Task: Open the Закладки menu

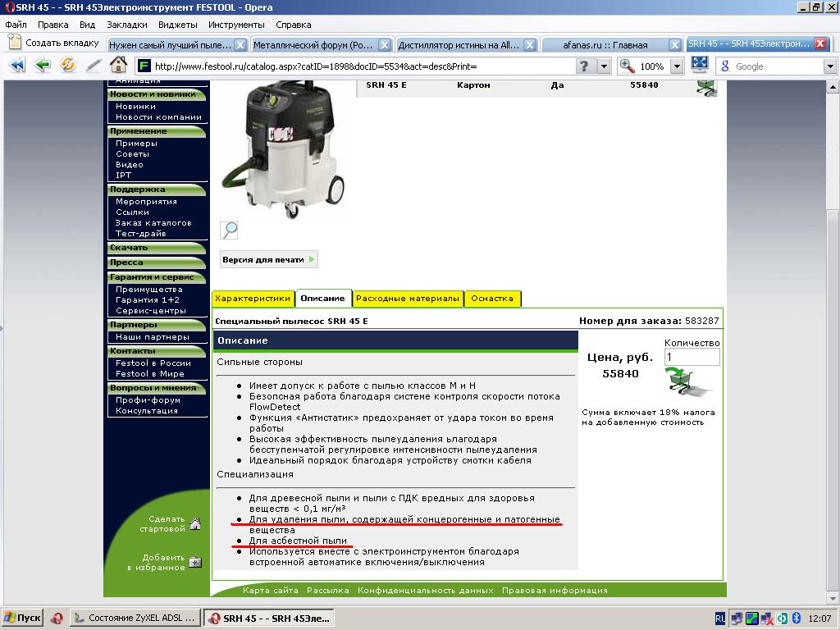Action: click(127, 25)
